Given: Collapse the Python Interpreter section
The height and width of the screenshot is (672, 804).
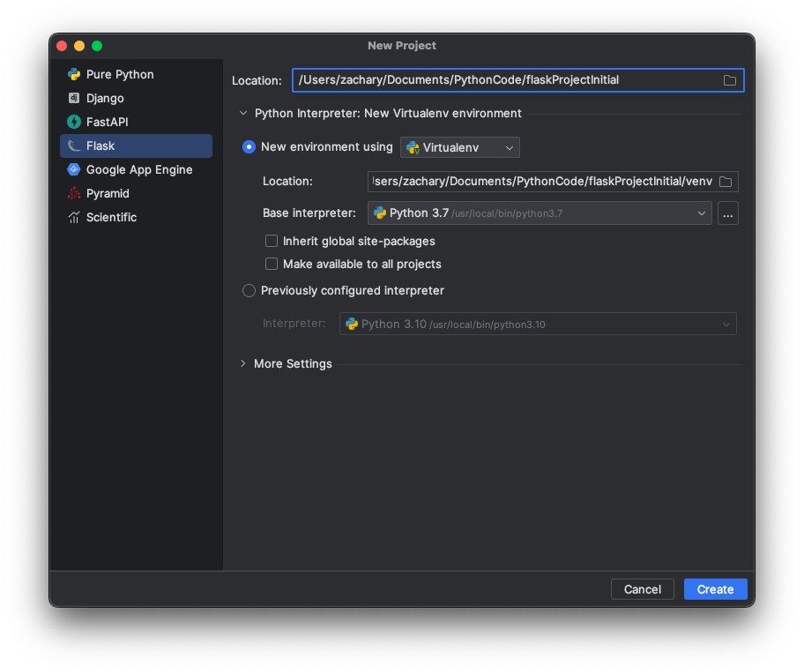Looking at the screenshot, I should pyautogui.click(x=243, y=113).
